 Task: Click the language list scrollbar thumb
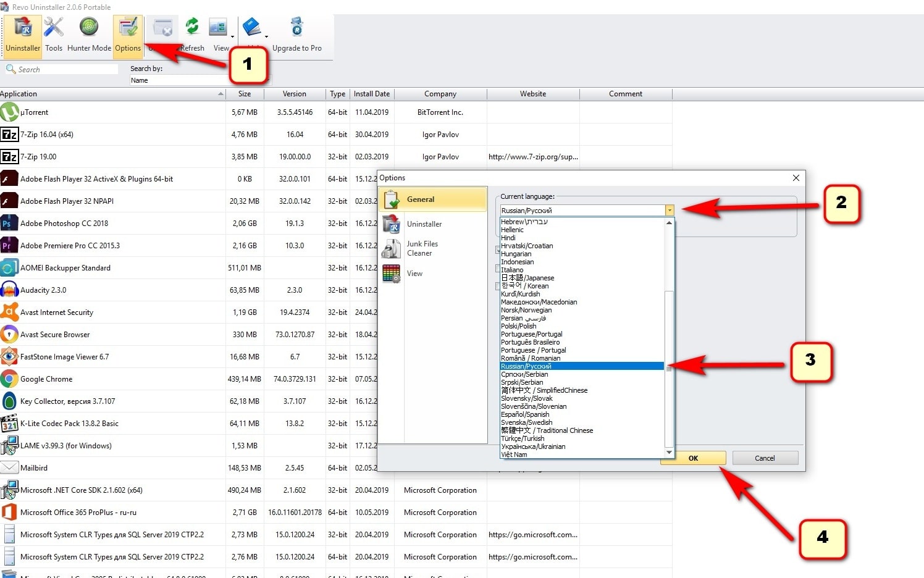(669, 369)
